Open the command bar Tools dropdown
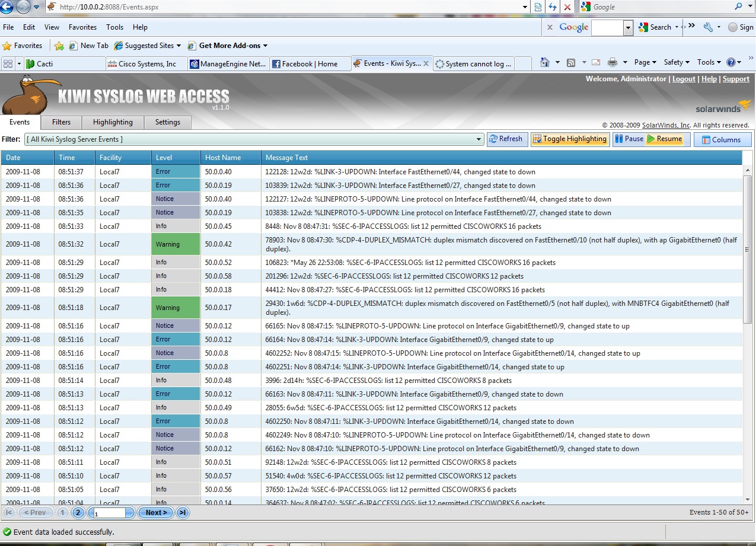This screenshot has height=546, width=756. [x=709, y=62]
